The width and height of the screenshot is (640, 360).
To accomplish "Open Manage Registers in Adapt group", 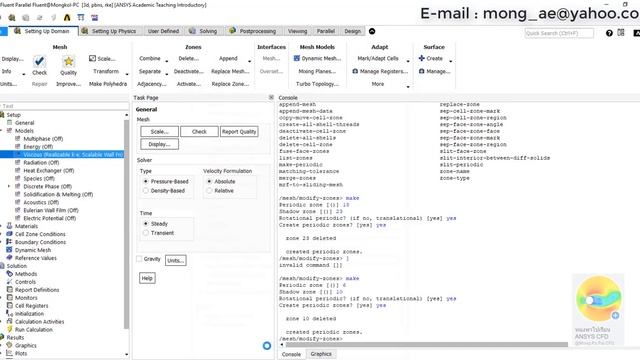I will pyautogui.click(x=380, y=71).
